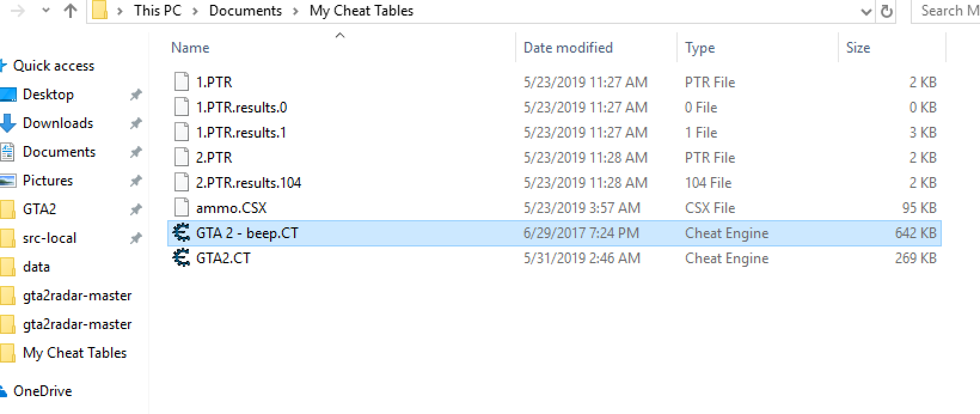Screen dimensions: 980x414
Task: Select the 2.PTR.results.104 file
Action: [248, 183]
